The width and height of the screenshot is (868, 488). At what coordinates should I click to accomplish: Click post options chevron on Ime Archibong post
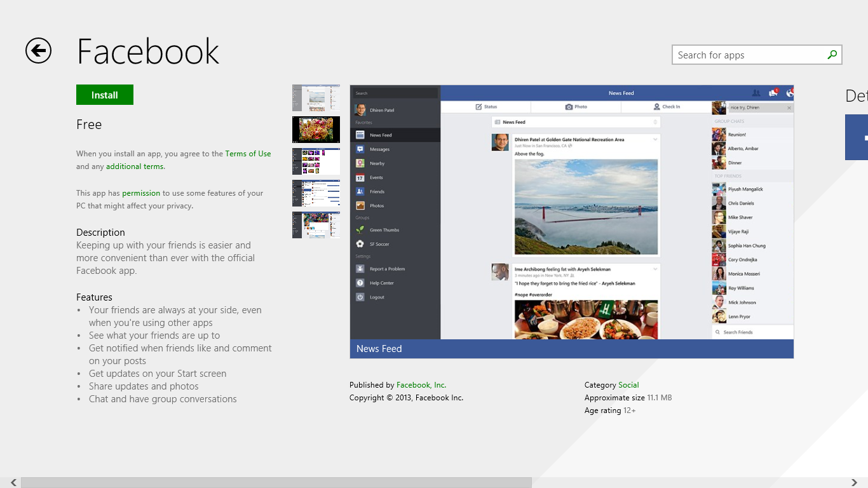[x=654, y=269]
